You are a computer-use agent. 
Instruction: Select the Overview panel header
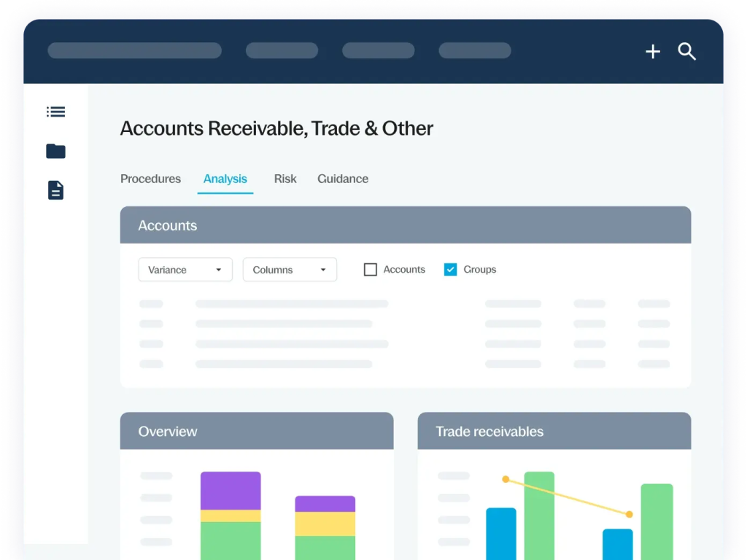pyautogui.click(x=256, y=431)
